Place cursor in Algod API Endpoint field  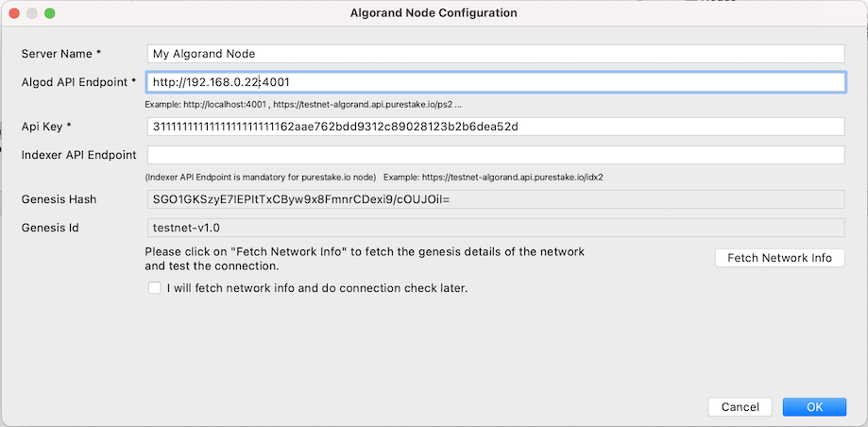click(x=495, y=82)
